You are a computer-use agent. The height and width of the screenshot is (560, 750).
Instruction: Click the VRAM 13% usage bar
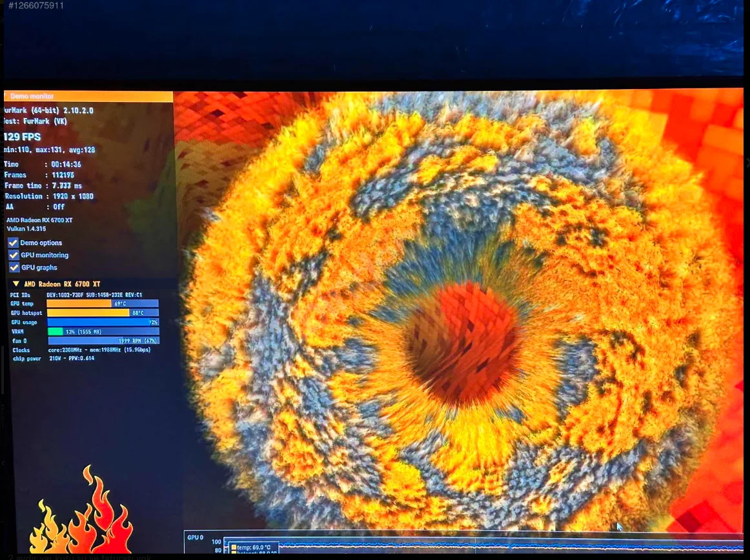tap(103, 332)
